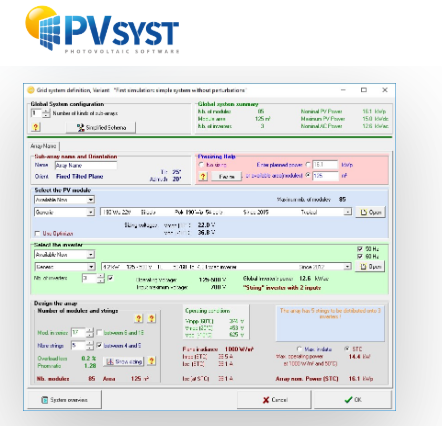The width and height of the screenshot is (442, 426).
Task: Toggle the between 4 and 5 checkbox
Action: pyautogui.click(x=99, y=345)
